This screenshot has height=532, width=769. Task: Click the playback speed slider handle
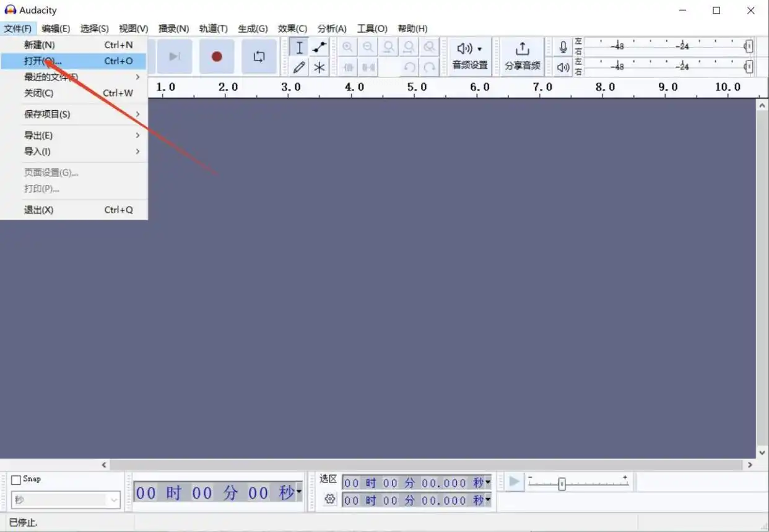(x=562, y=484)
